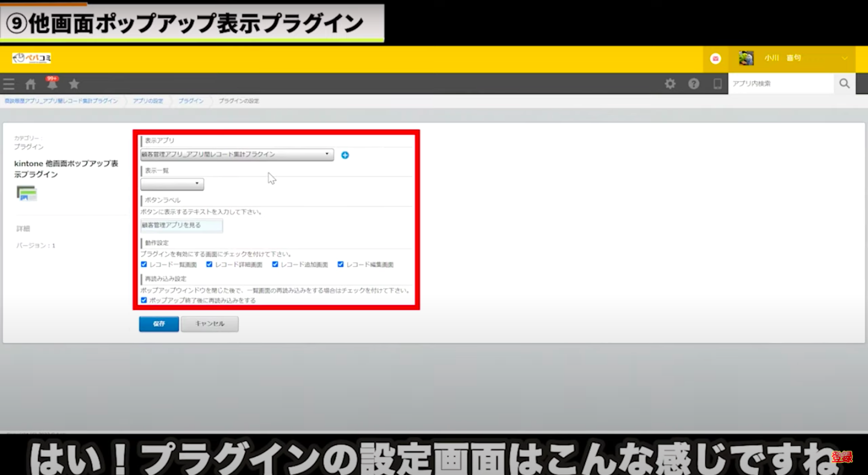
Task: Expand the 表示一覧 dropdown
Action: (x=172, y=184)
